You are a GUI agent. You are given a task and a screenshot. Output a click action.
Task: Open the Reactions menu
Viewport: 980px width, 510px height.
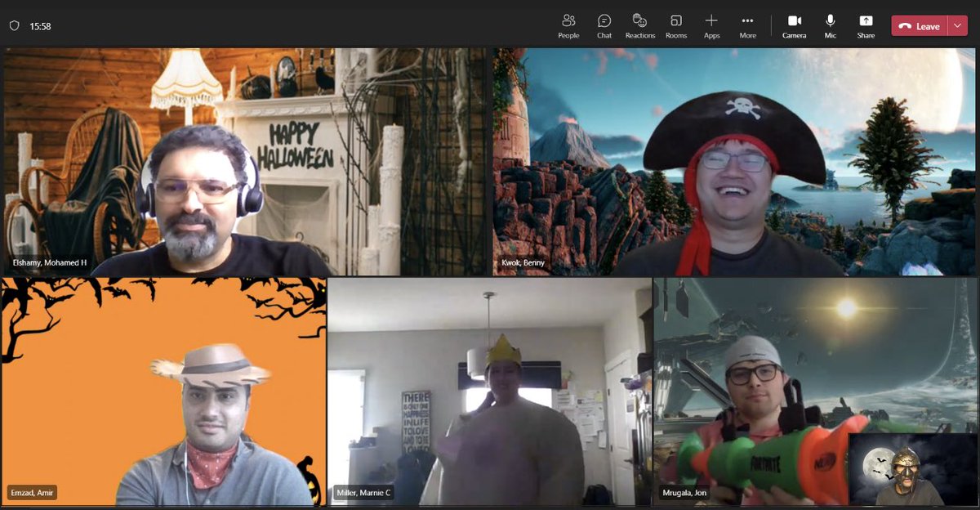pos(640,26)
